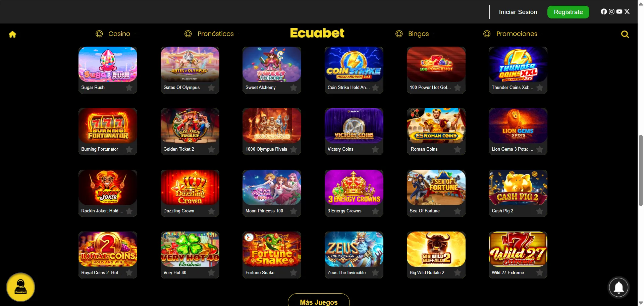Open the search magnifier icon
644x306 pixels.
[625, 34]
